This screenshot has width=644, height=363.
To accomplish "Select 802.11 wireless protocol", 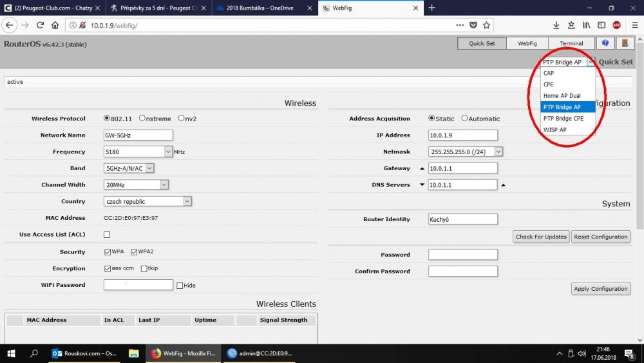I will pyautogui.click(x=107, y=118).
